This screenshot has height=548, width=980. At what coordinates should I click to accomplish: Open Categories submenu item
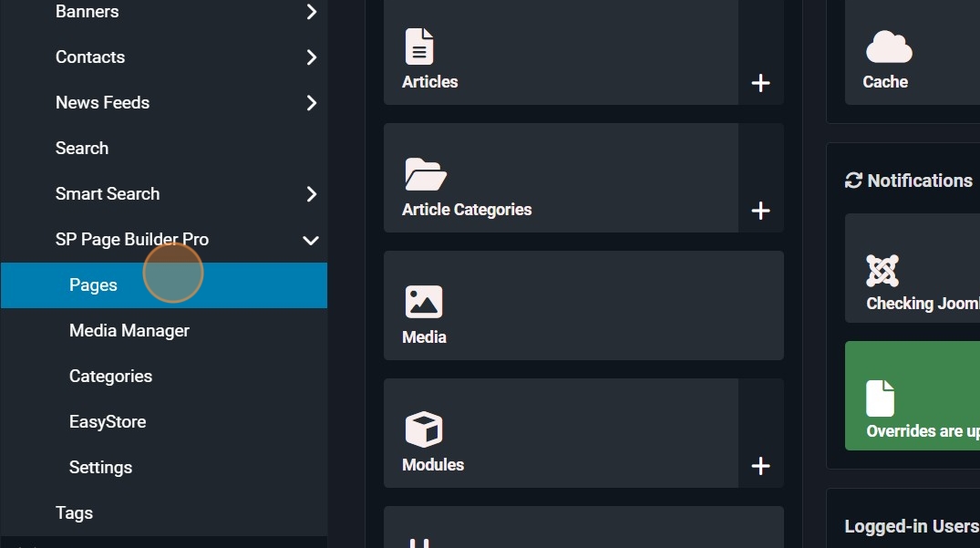(x=110, y=377)
